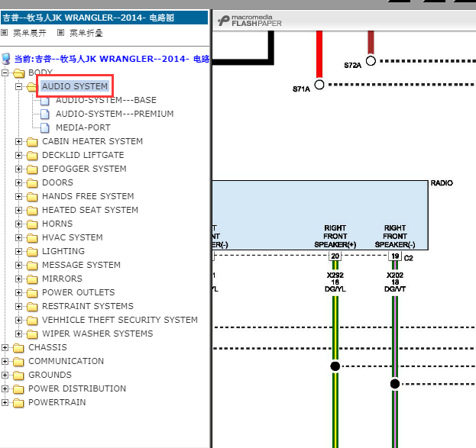Click the RESTRAINT SYSTEMS folder icon
Image resolution: width=476 pixels, height=448 pixels.
point(32,306)
